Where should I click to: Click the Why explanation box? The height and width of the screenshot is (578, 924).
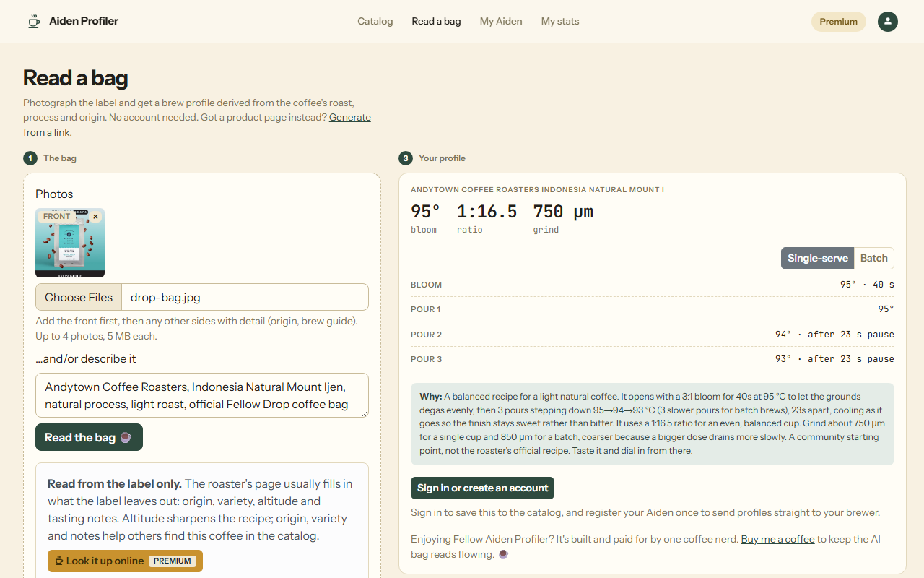[x=653, y=423]
